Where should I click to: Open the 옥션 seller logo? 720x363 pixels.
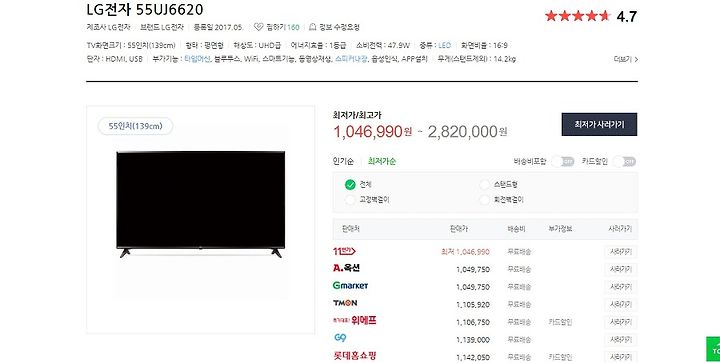click(346, 268)
